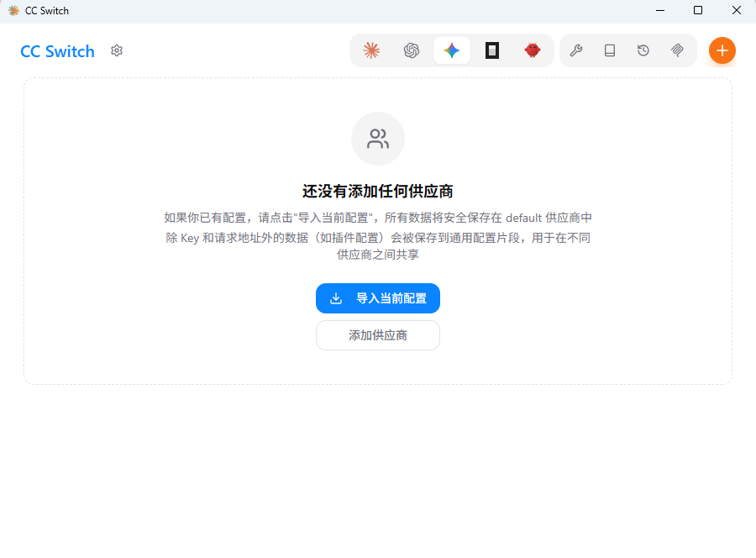This screenshot has width=756, height=558.
Task: Select the red creature mascot icon
Action: pos(533,50)
